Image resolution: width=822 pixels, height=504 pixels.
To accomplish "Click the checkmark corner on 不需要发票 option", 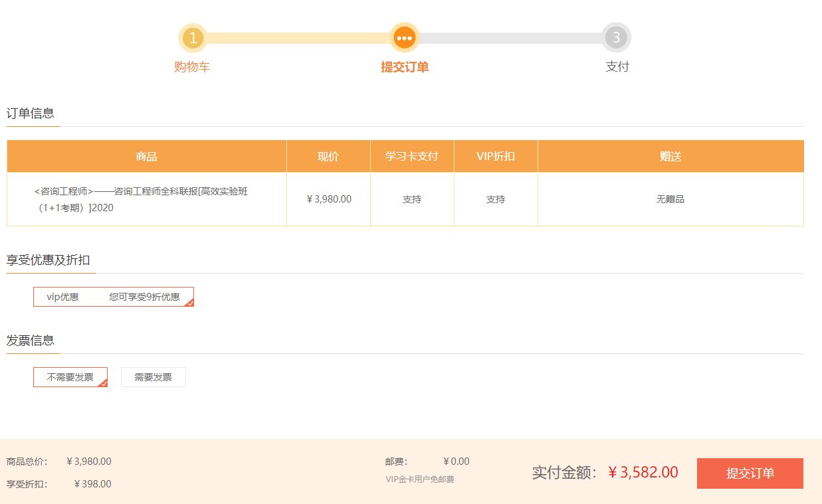I will point(104,382).
